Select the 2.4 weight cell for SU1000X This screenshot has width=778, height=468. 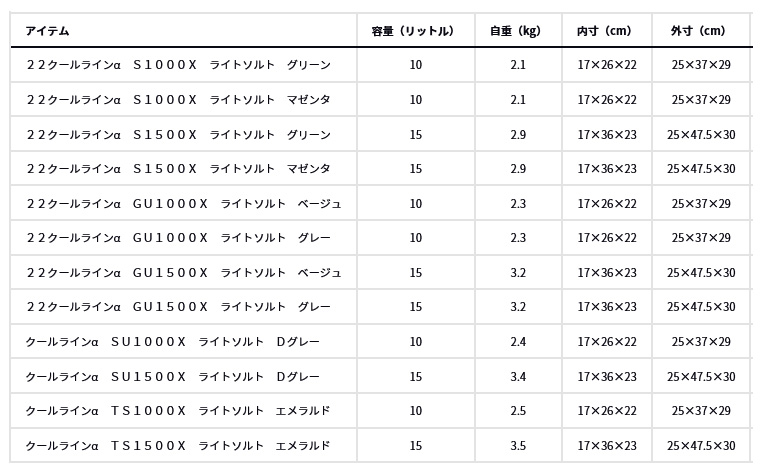click(x=518, y=342)
